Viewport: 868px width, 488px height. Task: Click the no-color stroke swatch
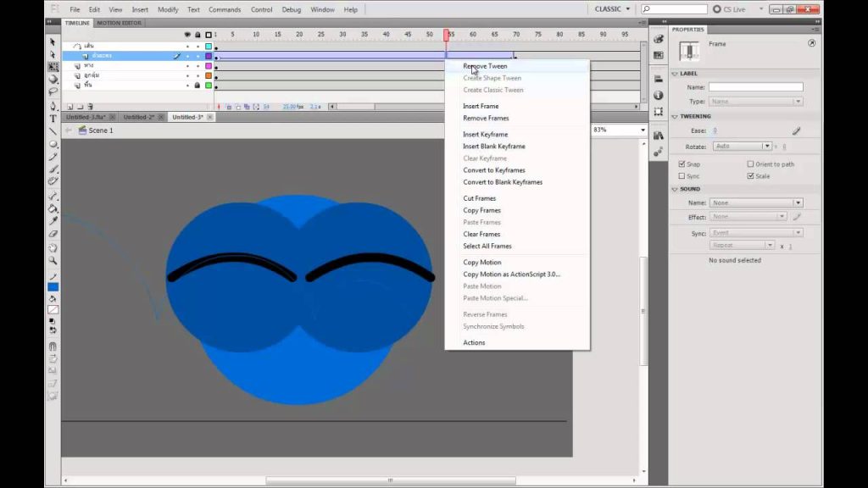(53, 310)
